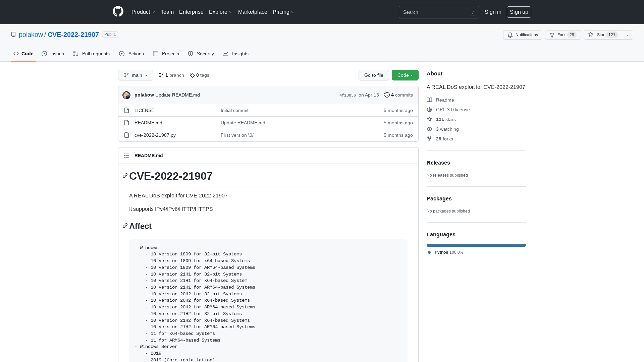Open polakow's avatar in commit row
Image resolution: width=644 pixels, height=362 pixels.
pyautogui.click(x=126, y=95)
